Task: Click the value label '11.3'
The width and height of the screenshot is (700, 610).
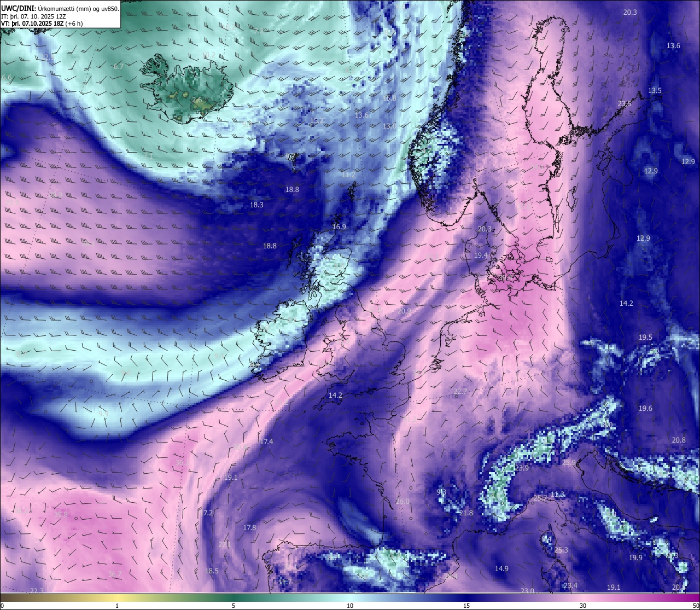Action: [x=557, y=495]
